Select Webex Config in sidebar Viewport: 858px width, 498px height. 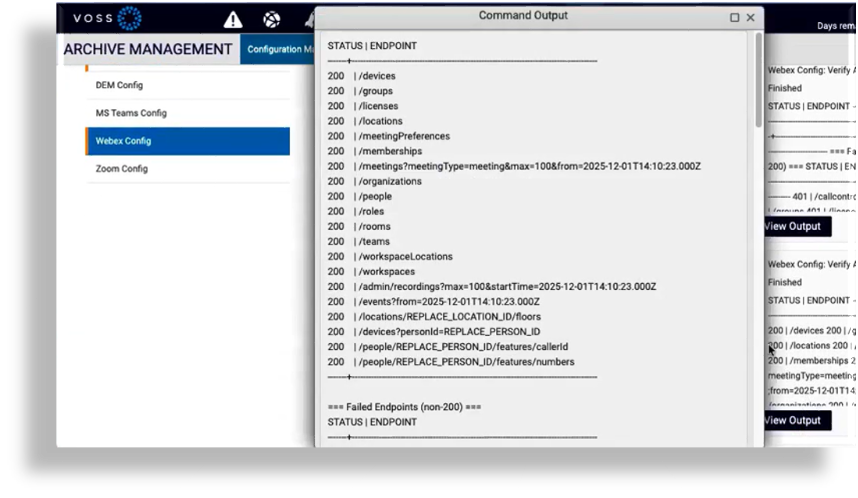(188, 141)
